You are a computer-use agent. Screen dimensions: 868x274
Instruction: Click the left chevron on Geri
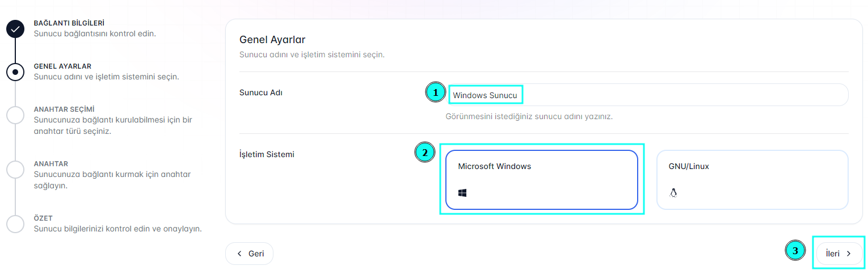pyautogui.click(x=239, y=254)
